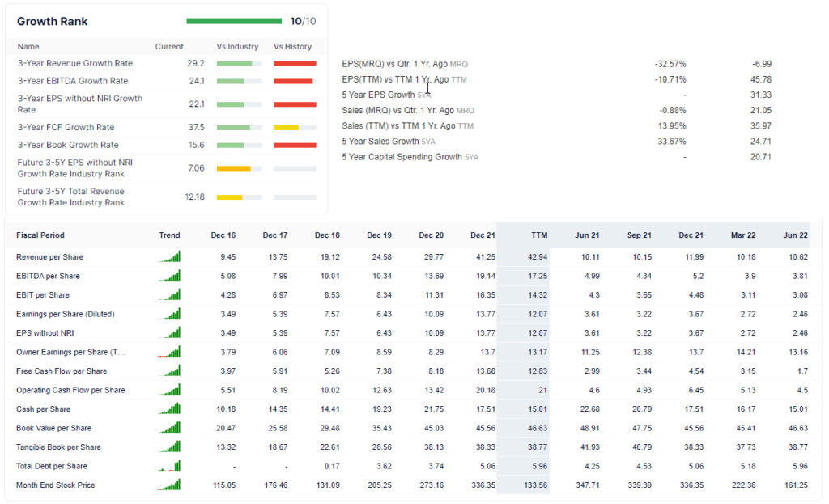Image resolution: width=829 pixels, height=504 pixels.
Task: Click the Vs Industry column header
Action: [237, 46]
